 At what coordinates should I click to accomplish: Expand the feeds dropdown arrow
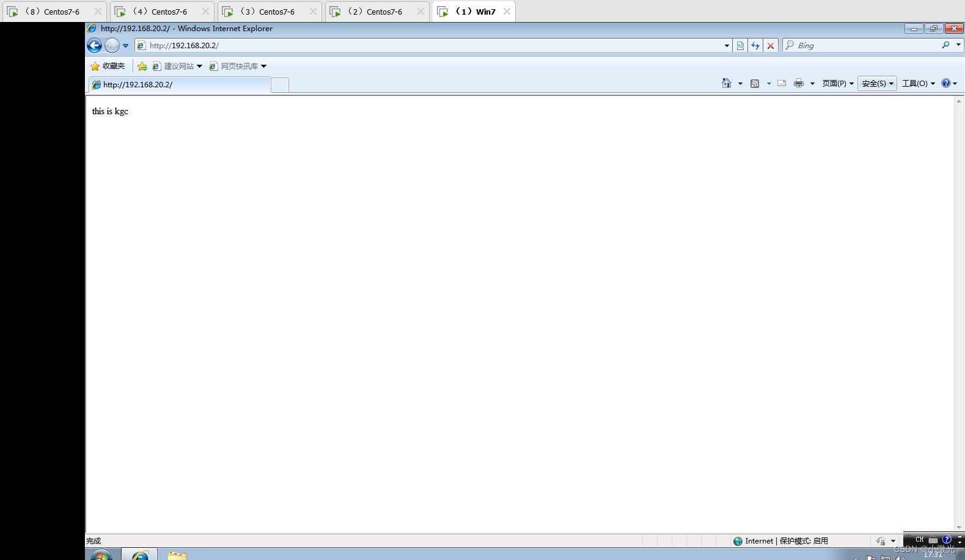pyautogui.click(x=769, y=84)
